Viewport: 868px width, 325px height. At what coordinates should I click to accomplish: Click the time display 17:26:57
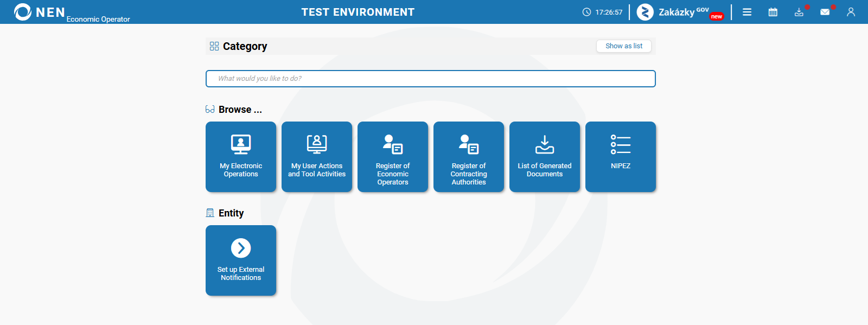609,12
